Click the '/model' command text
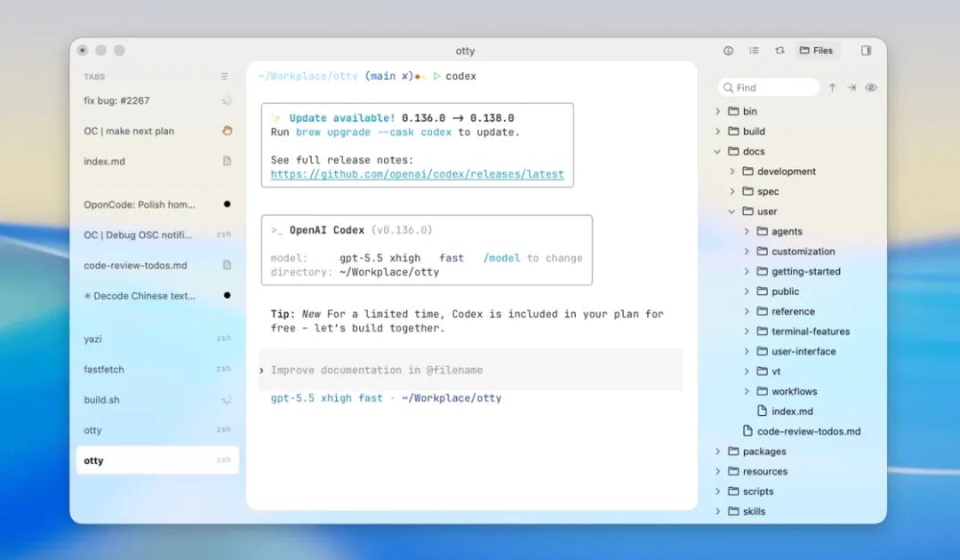The width and height of the screenshot is (960, 560). [501, 258]
